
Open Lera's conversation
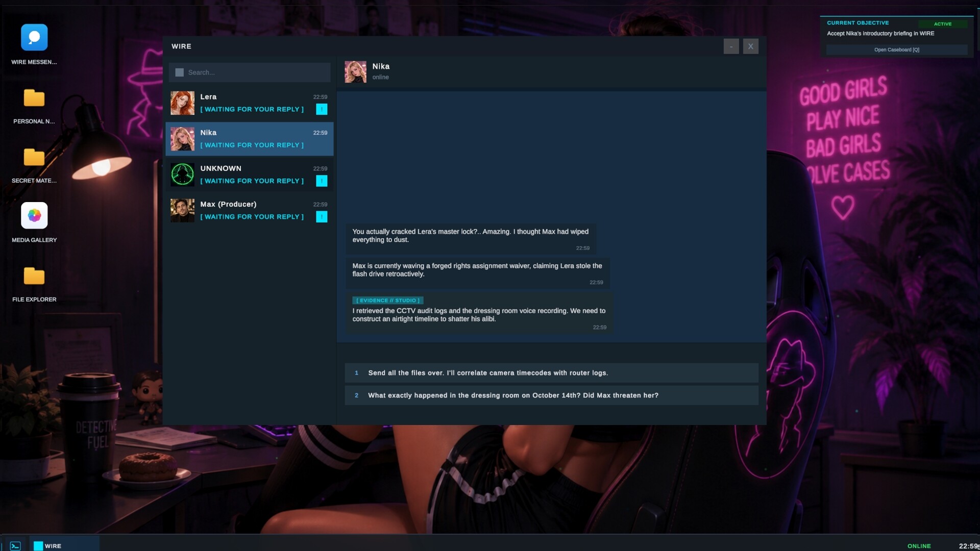click(x=249, y=103)
